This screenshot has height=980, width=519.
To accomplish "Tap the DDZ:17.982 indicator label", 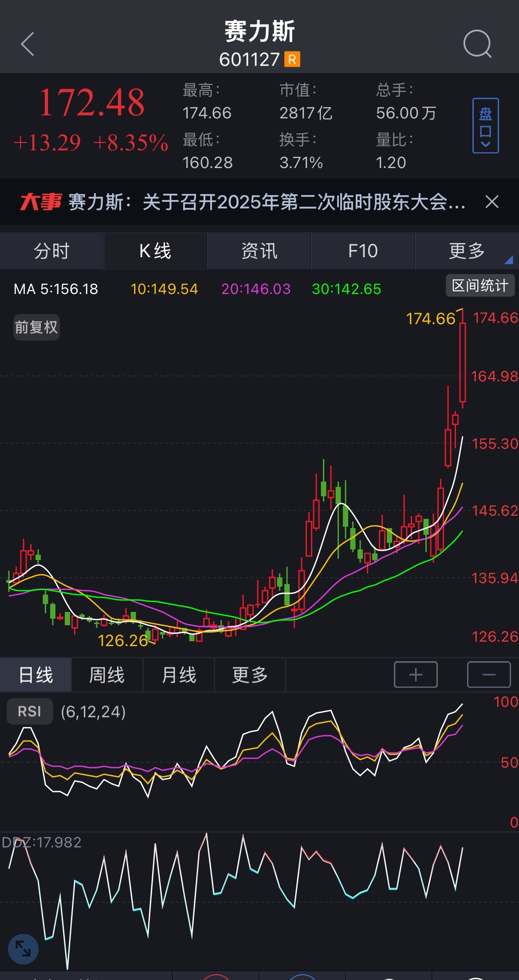I will (x=42, y=842).
